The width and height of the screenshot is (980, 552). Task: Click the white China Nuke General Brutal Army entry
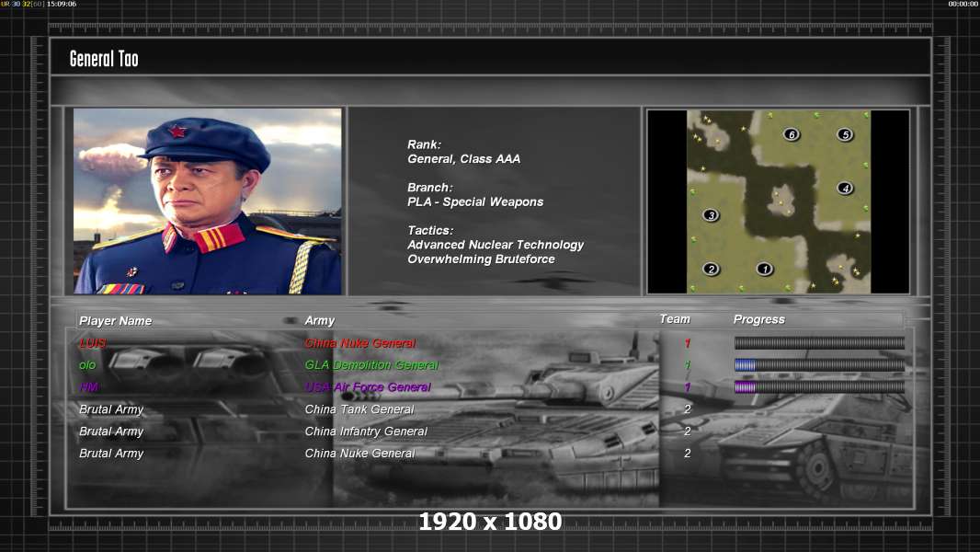coord(360,454)
